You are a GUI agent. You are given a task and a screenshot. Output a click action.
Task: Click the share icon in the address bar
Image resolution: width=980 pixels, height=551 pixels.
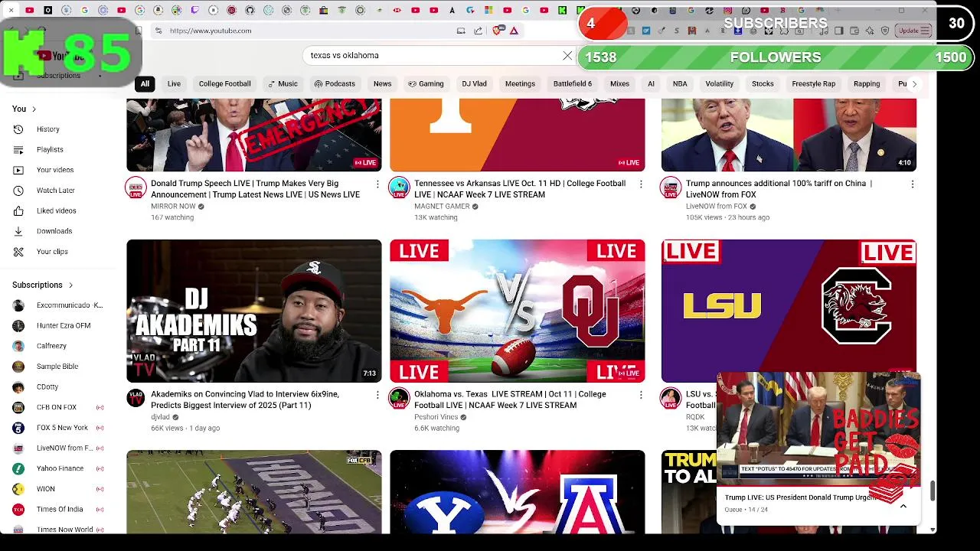(479, 31)
